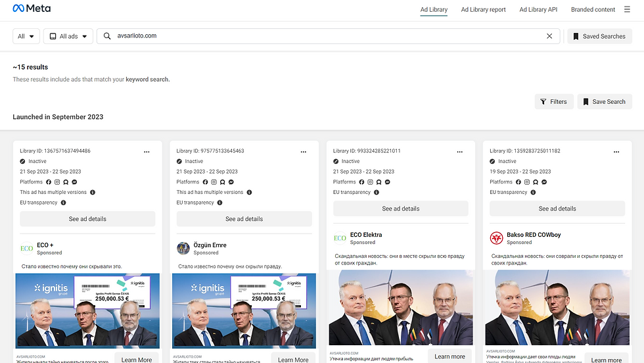
Task: Click Learn More on ECO + ad
Action: coord(137,359)
